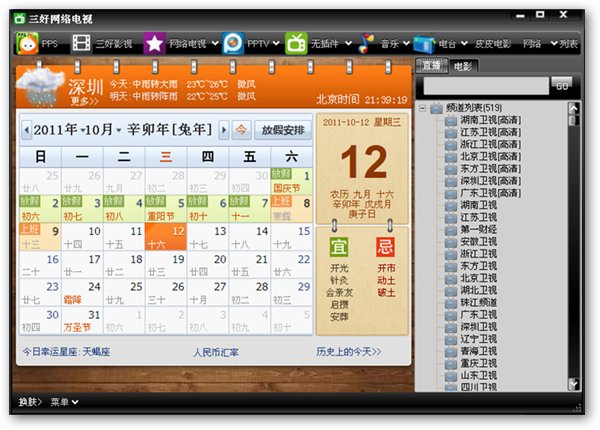Click the TV icon beside 青海卫视
This screenshot has height=430, width=600.
tap(451, 352)
